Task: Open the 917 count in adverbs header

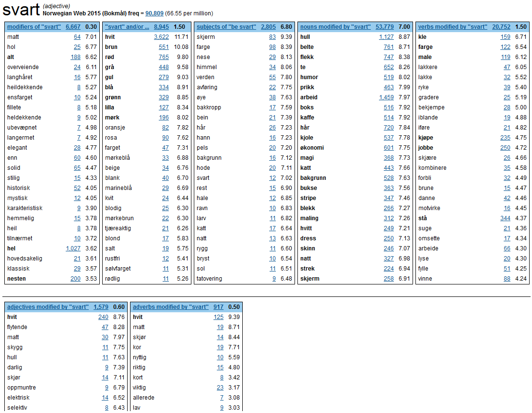Action: pos(218,307)
